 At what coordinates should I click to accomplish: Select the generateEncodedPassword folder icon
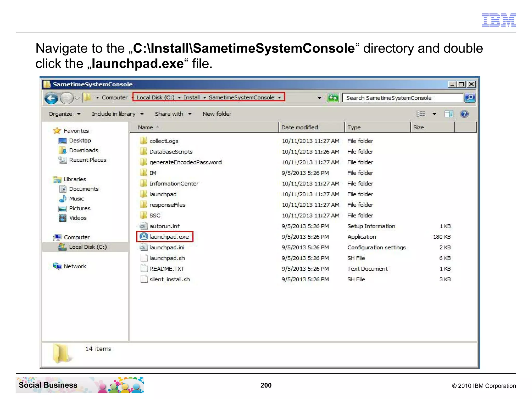pyautogui.click(x=143, y=162)
